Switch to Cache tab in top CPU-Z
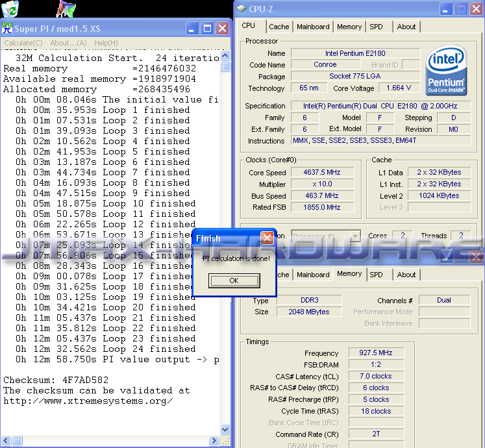Screen dimensions: 485x448 [x=279, y=27]
